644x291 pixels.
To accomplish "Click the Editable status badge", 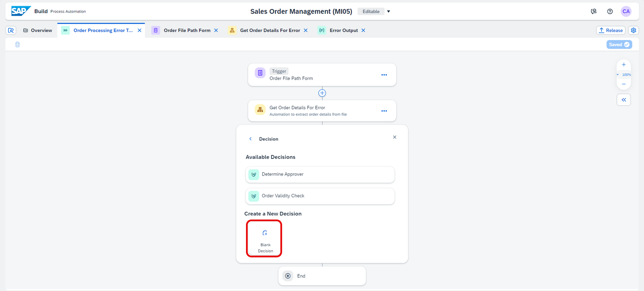I will click(x=371, y=12).
